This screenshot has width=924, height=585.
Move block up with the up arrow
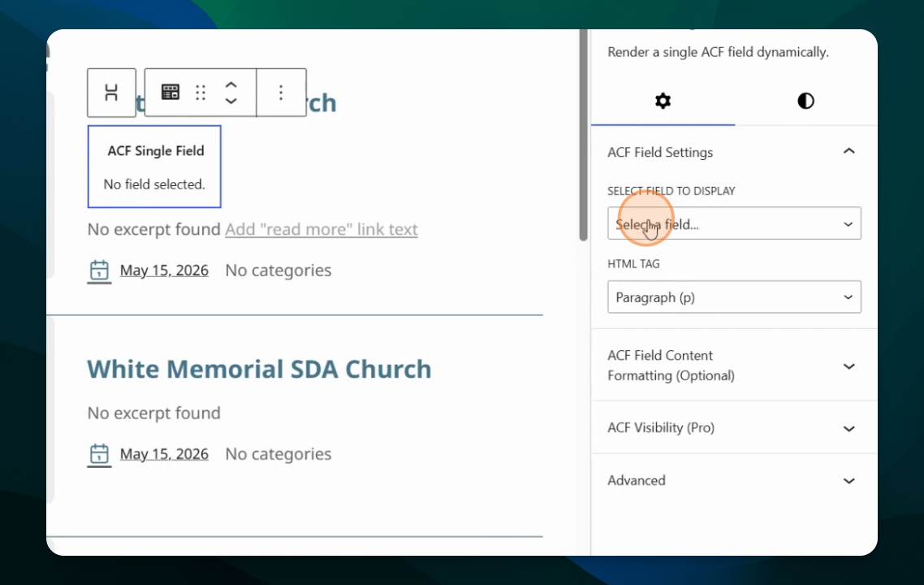click(231, 85)
